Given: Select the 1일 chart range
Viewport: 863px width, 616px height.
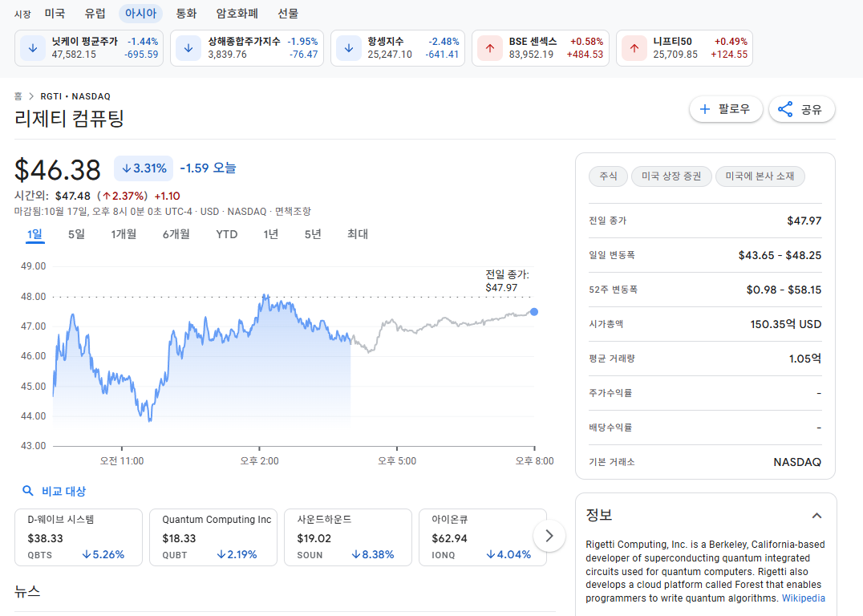Looking at the screenshot, I should [34, 234].
